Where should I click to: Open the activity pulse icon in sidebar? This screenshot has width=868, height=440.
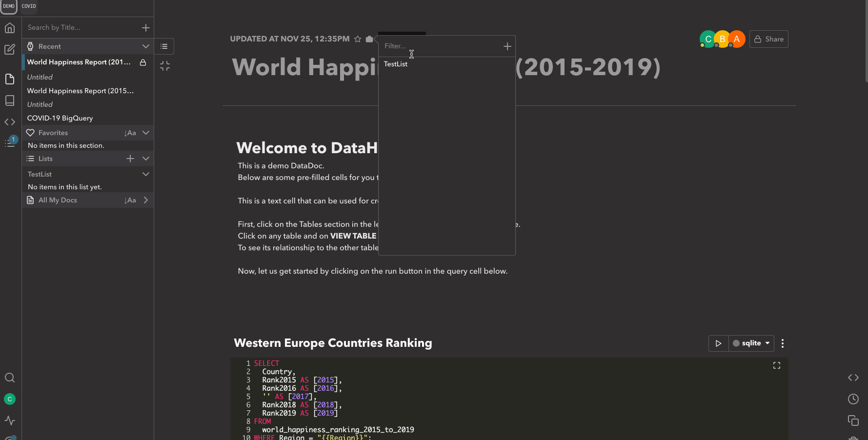point(10,420)
